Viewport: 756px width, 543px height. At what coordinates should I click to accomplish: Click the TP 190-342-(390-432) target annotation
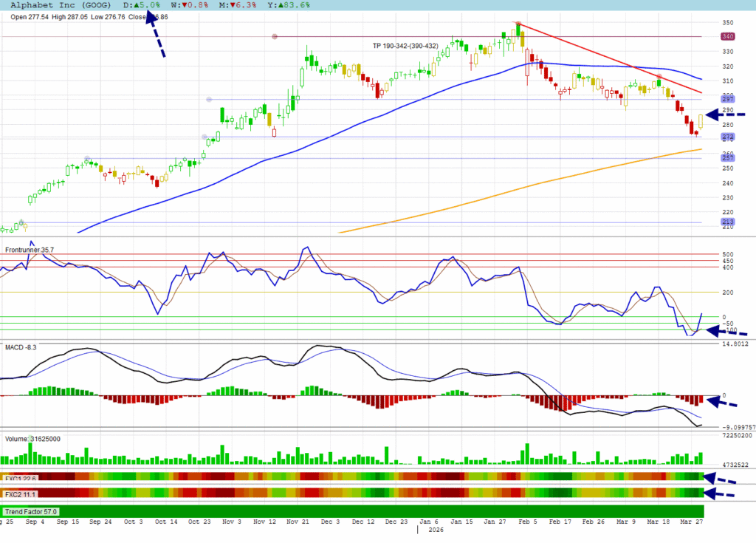point(405,47)
